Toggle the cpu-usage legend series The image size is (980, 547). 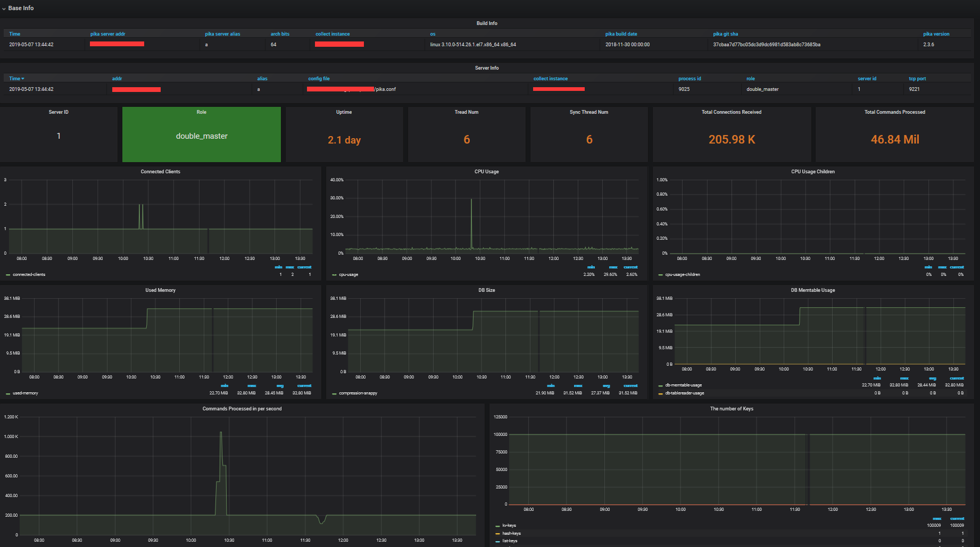[348, 275]
